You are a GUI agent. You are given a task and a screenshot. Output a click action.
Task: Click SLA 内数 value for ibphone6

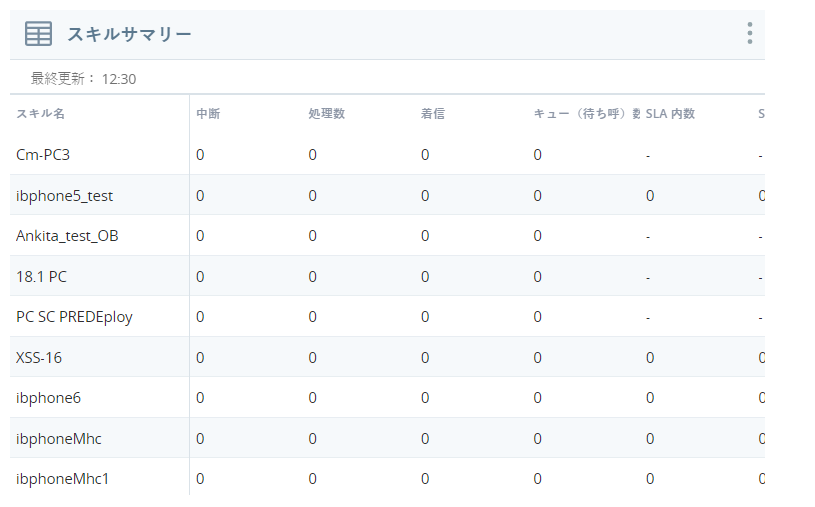(650, 398)
